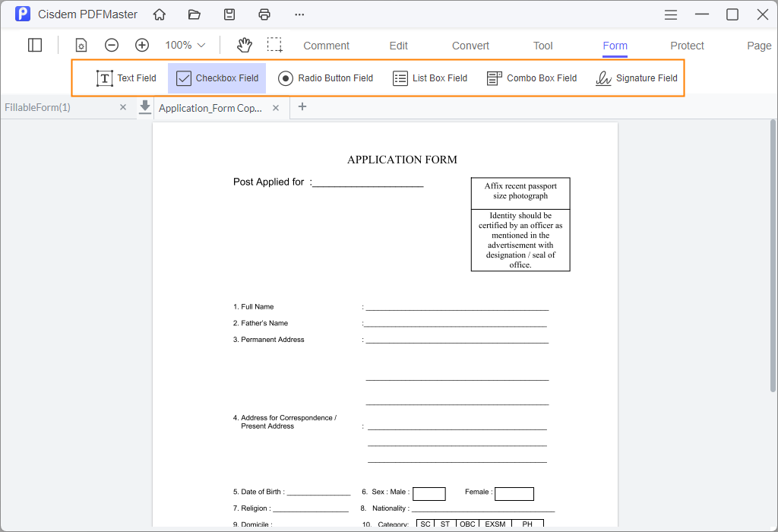Switch to the Convert tab
Screen dimensions: 778x532
pos(470,46)
